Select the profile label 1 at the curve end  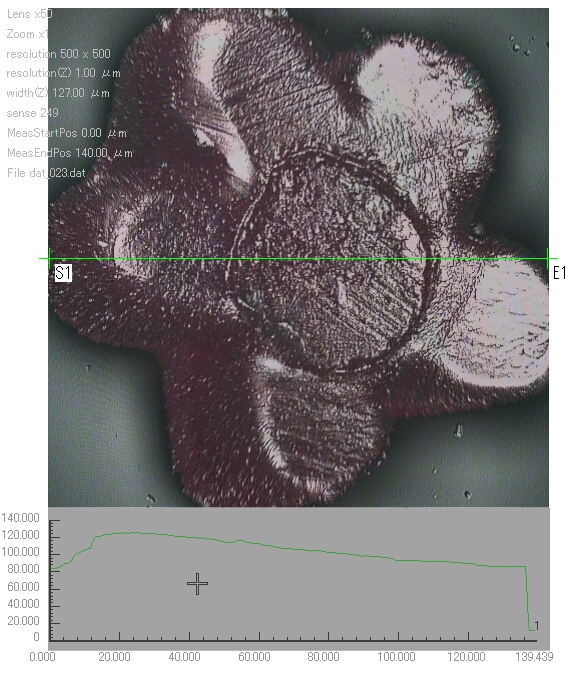tap(537, 626)
